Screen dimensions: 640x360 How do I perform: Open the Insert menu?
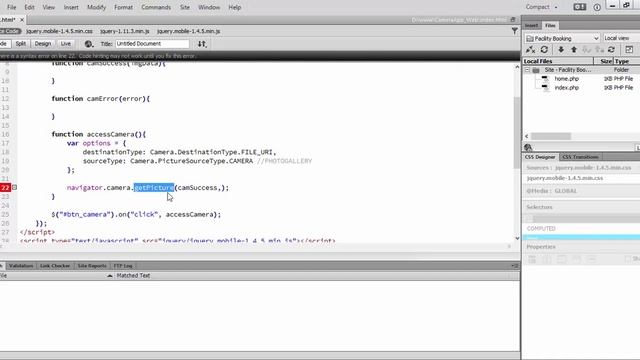pyautogui.click(x=71, y=7)
